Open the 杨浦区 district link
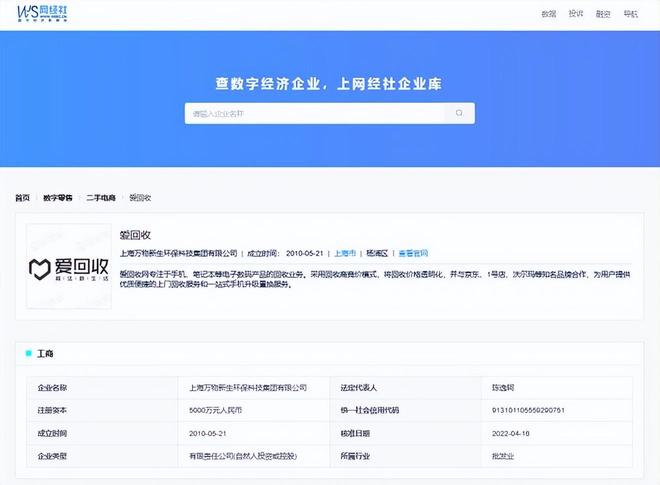The image size is (660, 485). [x=377, y=253]
